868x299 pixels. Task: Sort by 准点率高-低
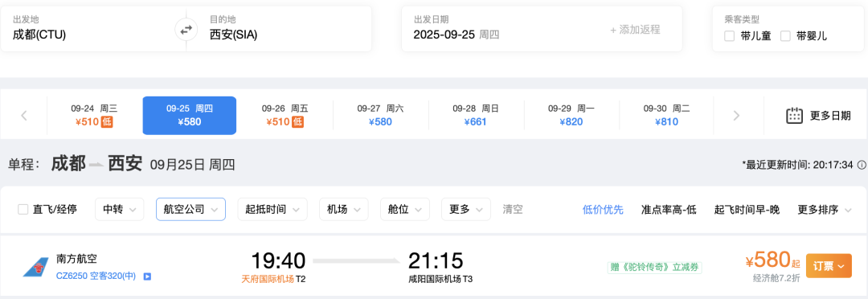click(x=669, y=209)
